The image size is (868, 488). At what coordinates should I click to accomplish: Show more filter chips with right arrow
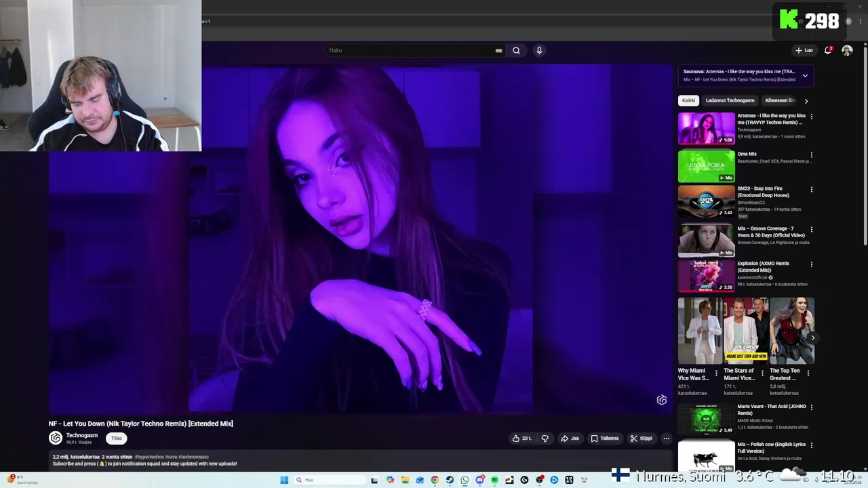point(806,100)
